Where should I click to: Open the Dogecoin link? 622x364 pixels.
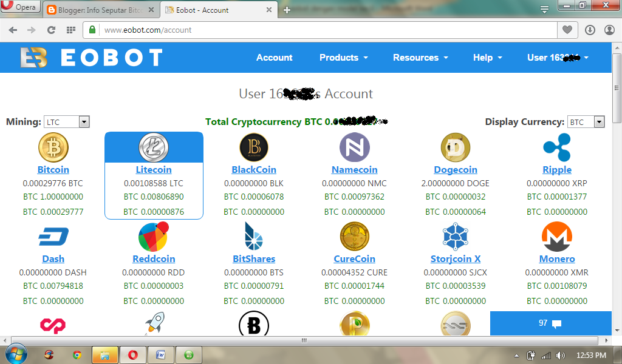point(456,169)
